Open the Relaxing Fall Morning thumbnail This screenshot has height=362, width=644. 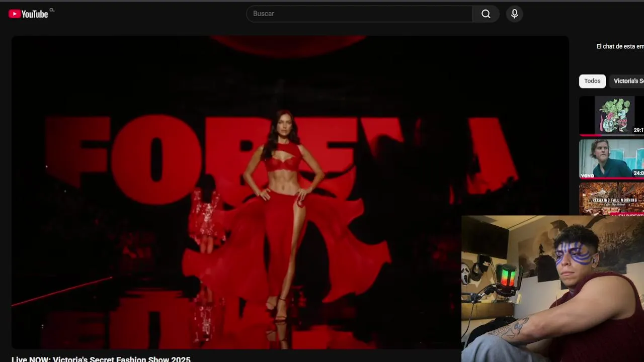(611, 199)
